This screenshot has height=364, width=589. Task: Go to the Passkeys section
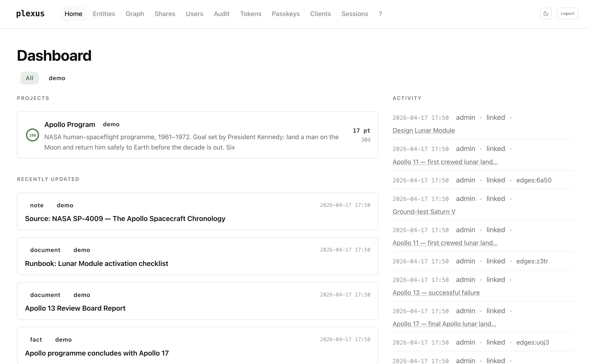[x=286, y=14]
